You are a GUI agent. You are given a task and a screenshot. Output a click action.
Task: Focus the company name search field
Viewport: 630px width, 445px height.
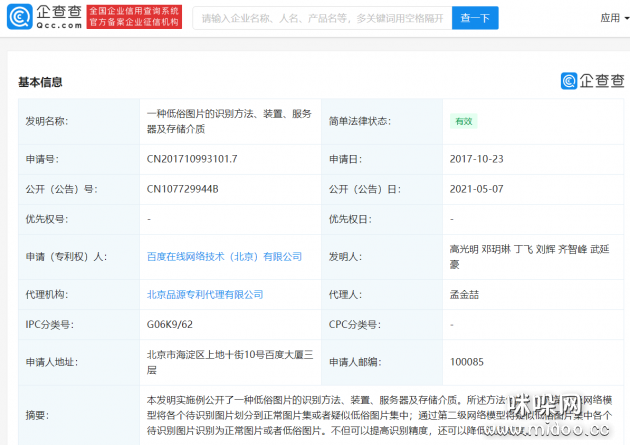coord(322,18)
